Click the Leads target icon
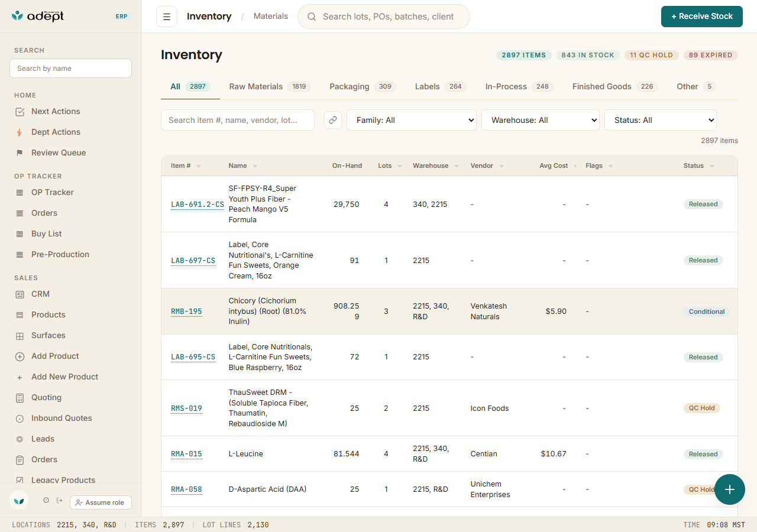Viewport: 757px width, 532px height. click(x=20, y=439)
